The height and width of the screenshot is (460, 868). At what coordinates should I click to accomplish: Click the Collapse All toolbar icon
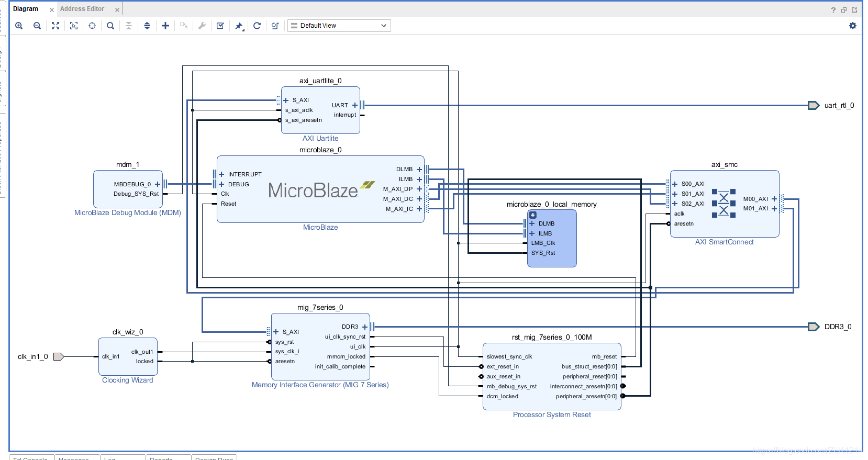pos(129,26)
